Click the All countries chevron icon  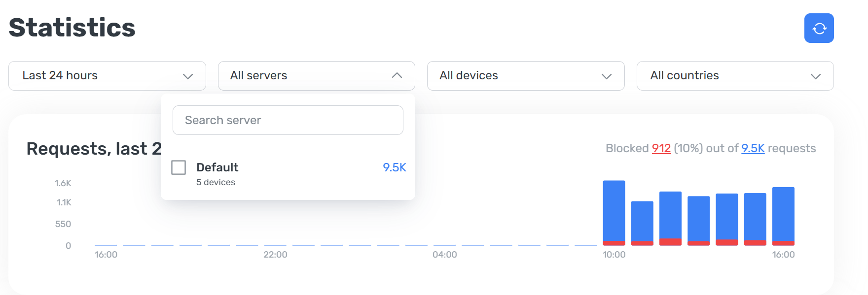(815, 76)
